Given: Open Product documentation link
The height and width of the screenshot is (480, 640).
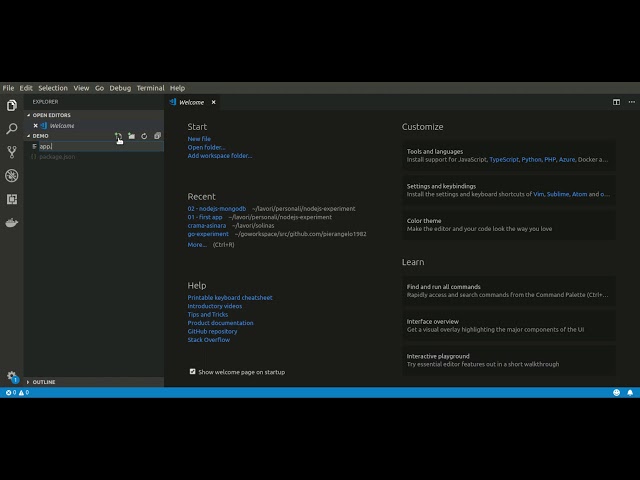Looking at the screenshot, I should click(x=220, y=323).
